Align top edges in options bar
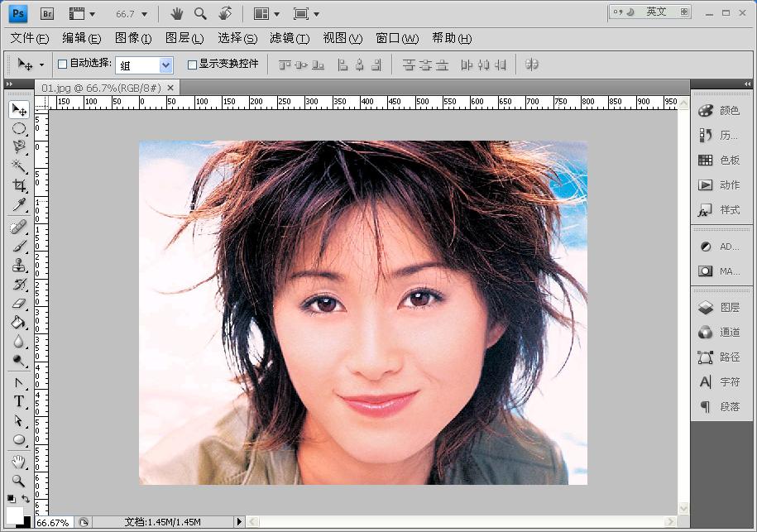This screenshot has height=532, width=757. click(x=285, y=65)
